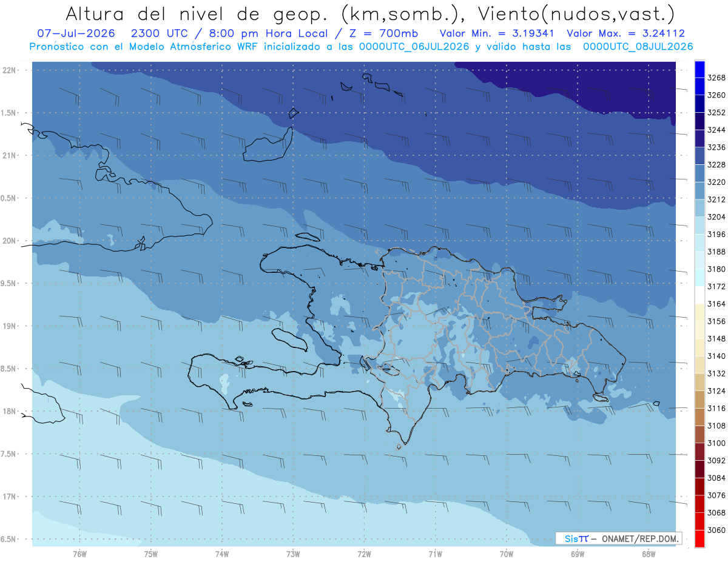Click the '75W' longitude label

click(x=151, y=554)
